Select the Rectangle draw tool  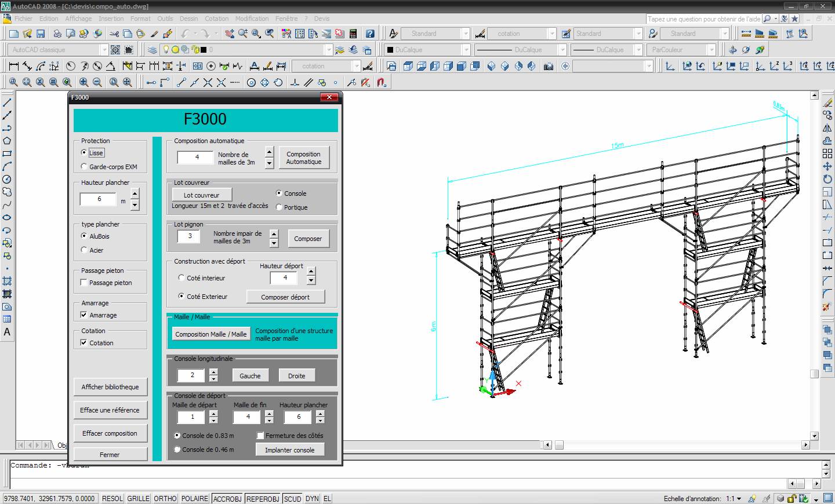coord(7,154)
